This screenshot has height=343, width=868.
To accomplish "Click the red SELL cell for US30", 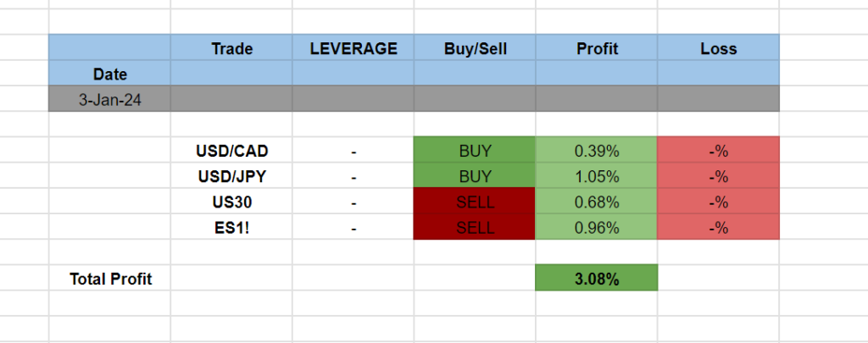I will [475, 202].
